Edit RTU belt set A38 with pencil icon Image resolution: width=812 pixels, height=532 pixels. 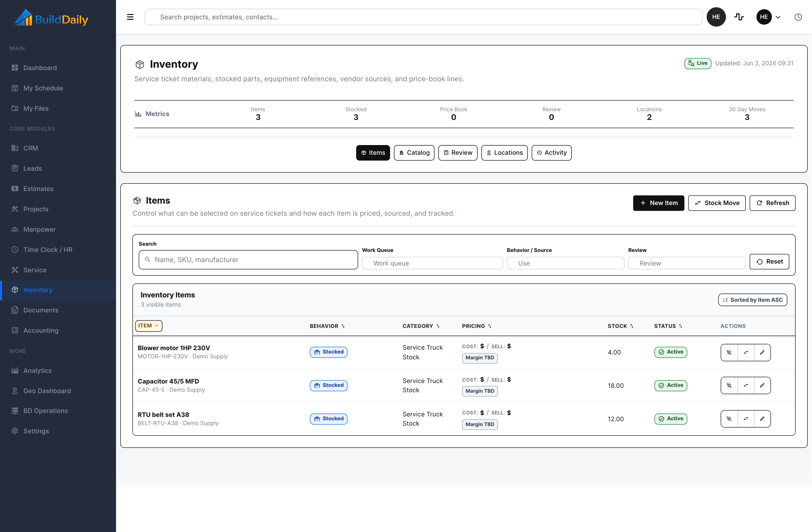pos(762,419)
